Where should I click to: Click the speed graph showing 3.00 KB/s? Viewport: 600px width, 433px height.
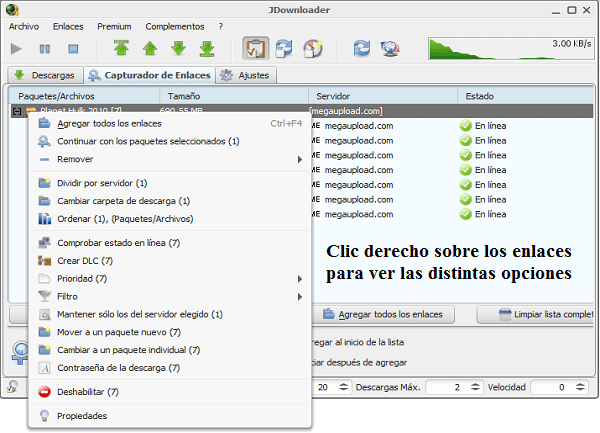511,49
